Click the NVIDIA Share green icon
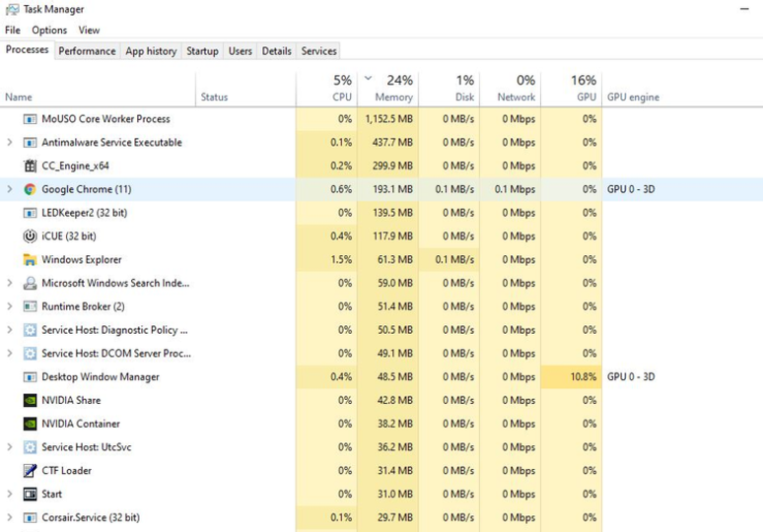This screenshot has height=532, width=763. [x=30, y=400]
